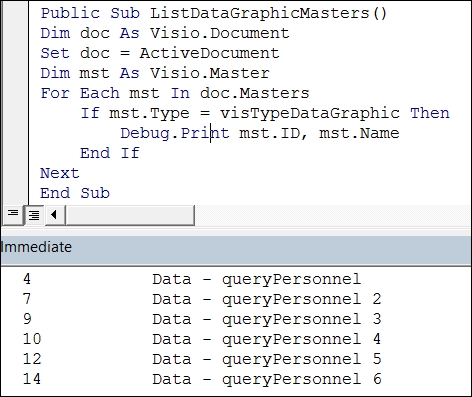Click output row with ID 4 queryPersonnel
472x397 pixels.
pos(192,279)
